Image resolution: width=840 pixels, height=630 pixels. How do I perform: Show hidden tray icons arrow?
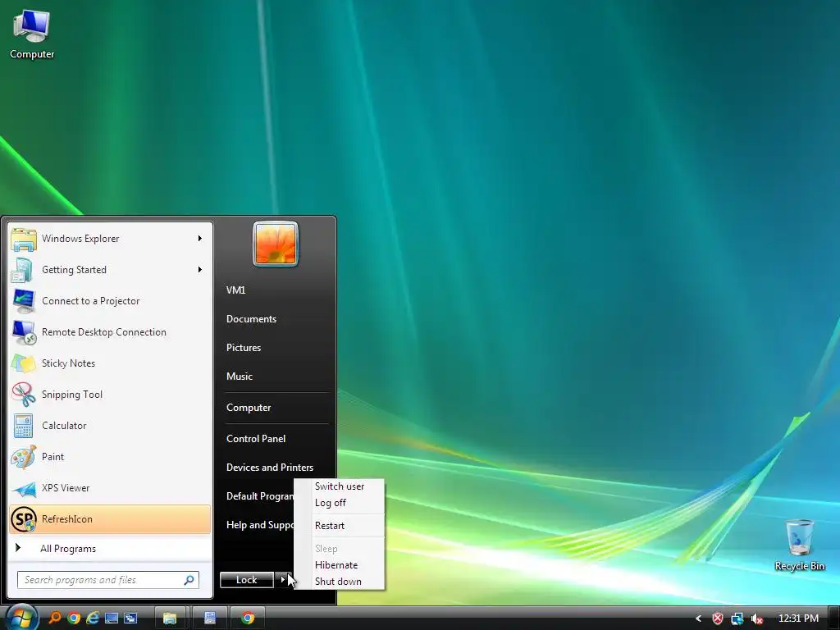(x=699, y=619)
